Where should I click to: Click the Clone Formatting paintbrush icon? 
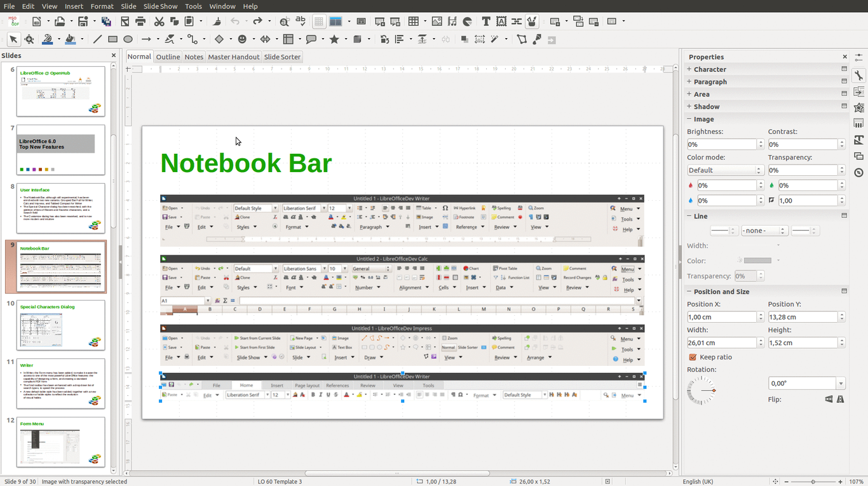(217, 21)
